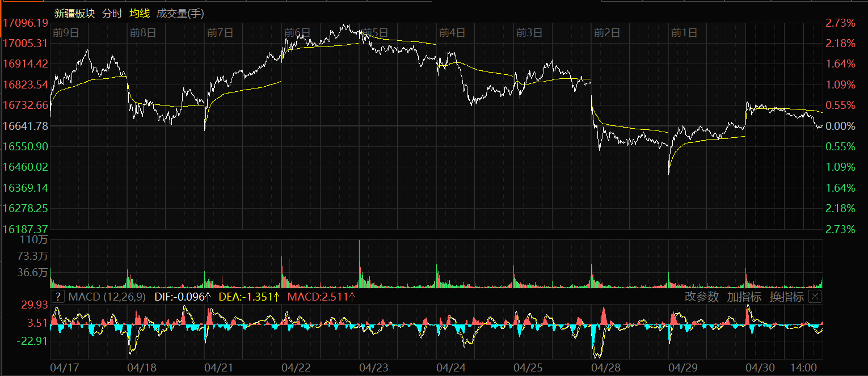The width and height of the screenshot is (868, 376).
Task: Click the 16460.02 price axis label
Action: pos(26,167)
